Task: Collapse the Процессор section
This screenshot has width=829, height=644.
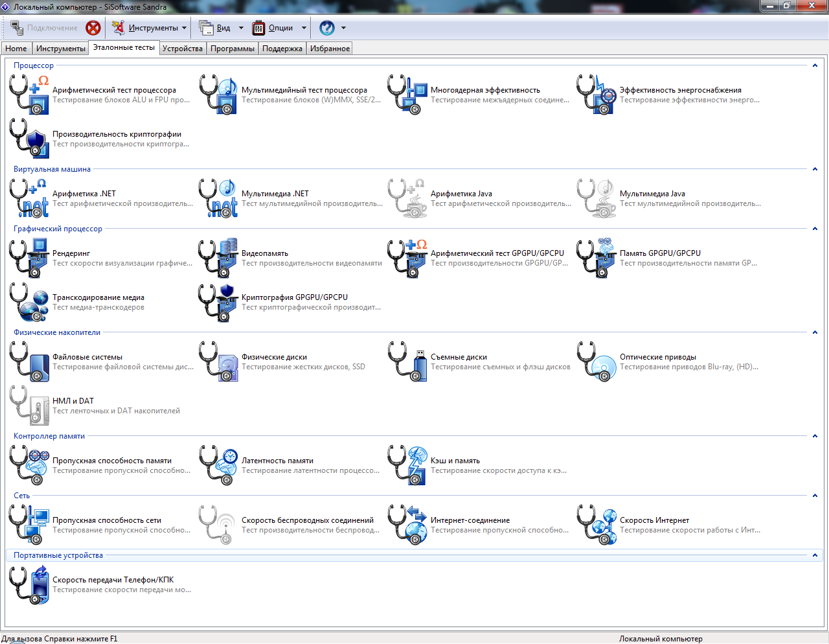Action: click(815, 65)
